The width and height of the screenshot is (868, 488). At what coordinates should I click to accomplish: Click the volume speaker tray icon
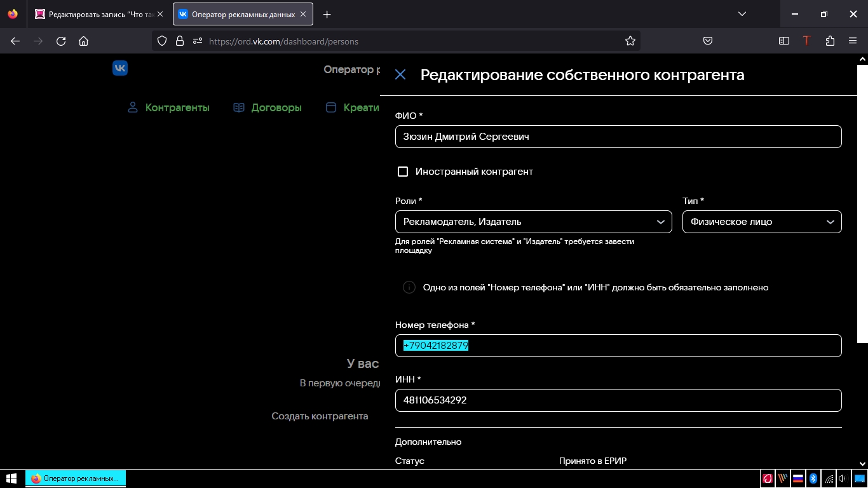click(x=842, y=478)
